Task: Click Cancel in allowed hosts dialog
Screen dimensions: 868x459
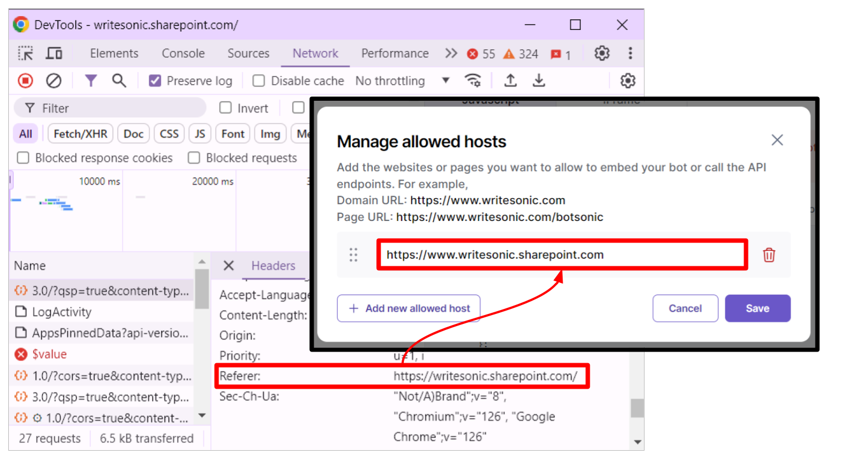Action: click(685, 308)
